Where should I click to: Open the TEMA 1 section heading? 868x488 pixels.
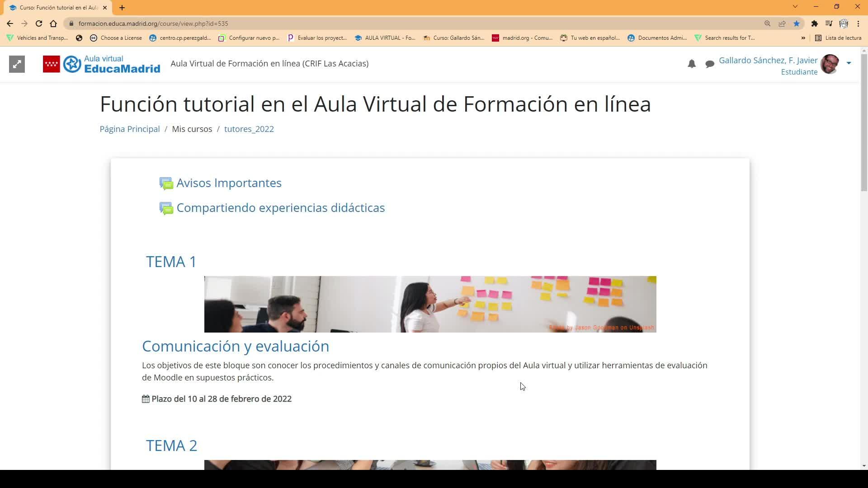click(x=171, y=262)
